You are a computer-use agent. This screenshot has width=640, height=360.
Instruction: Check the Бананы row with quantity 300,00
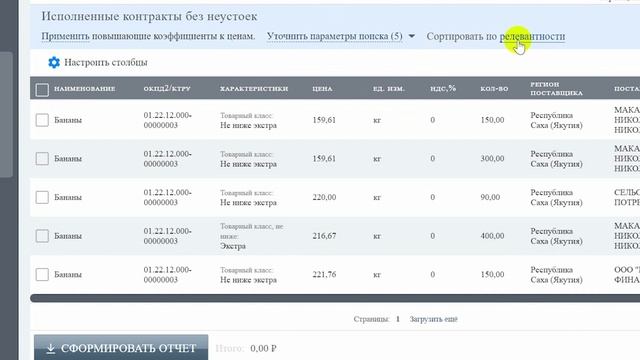click(42, 158)
